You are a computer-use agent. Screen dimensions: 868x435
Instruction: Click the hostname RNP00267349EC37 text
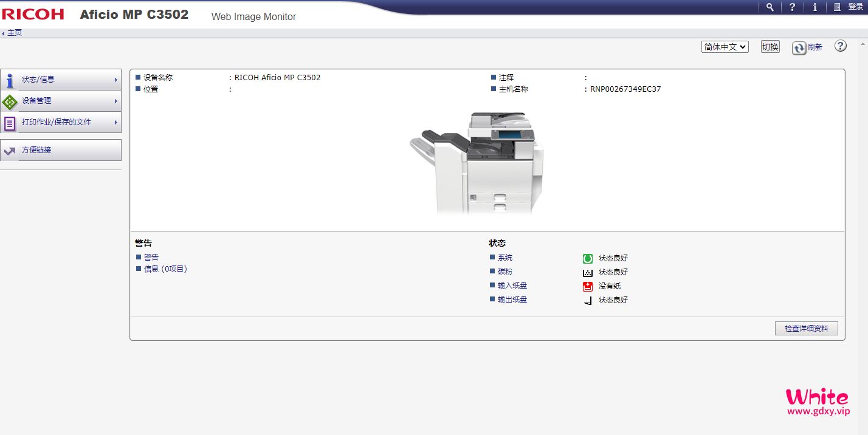pos(625,89)
